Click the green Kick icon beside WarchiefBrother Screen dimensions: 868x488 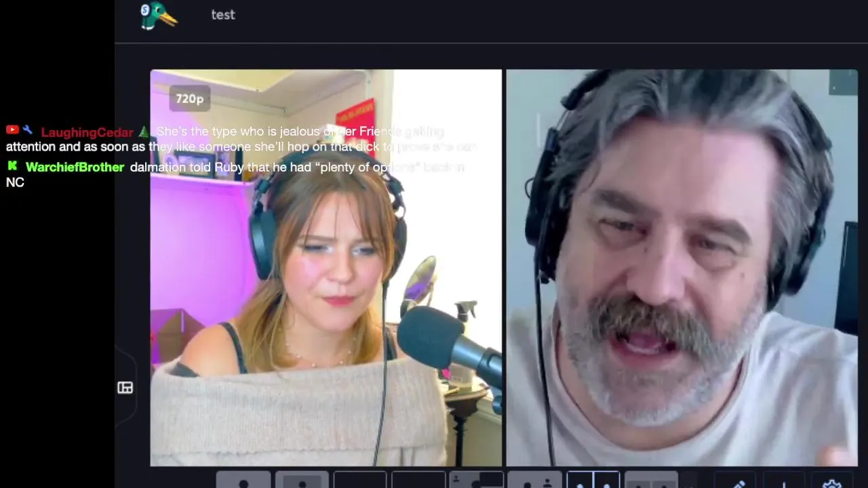[x=12, y=165]
